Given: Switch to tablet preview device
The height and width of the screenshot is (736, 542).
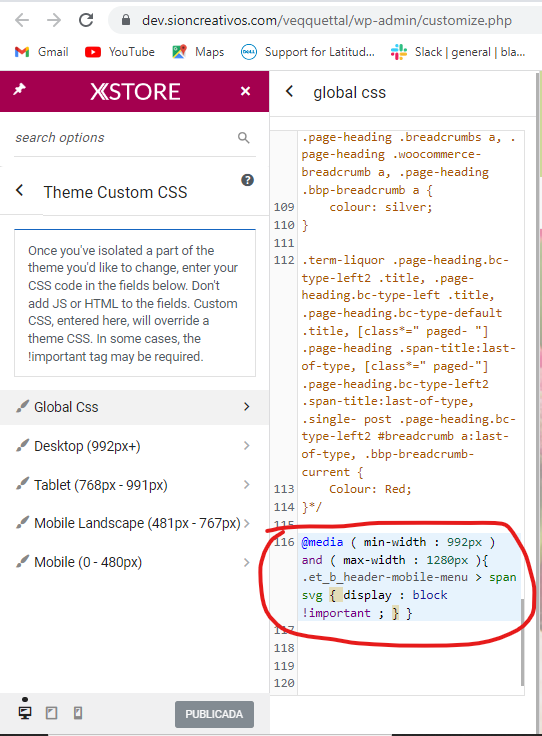Looking at the screenshot, I should coord(52,713).
